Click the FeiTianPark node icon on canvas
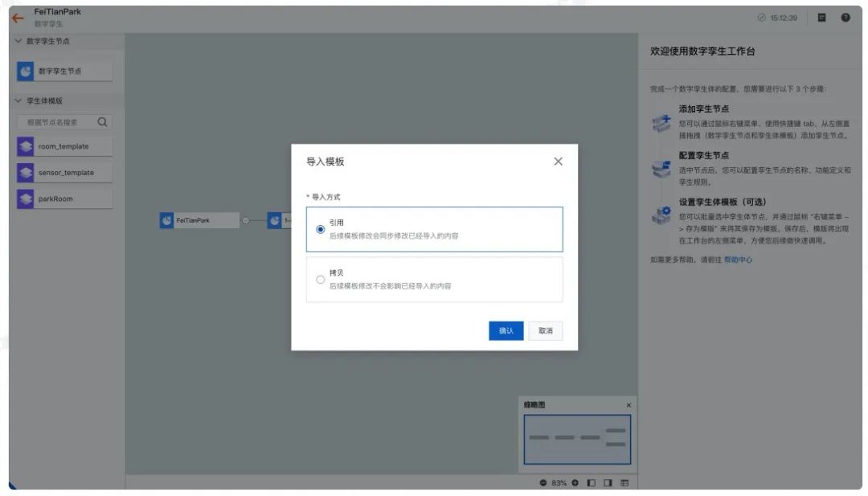The image size is (868, 496). coord(166,220)
